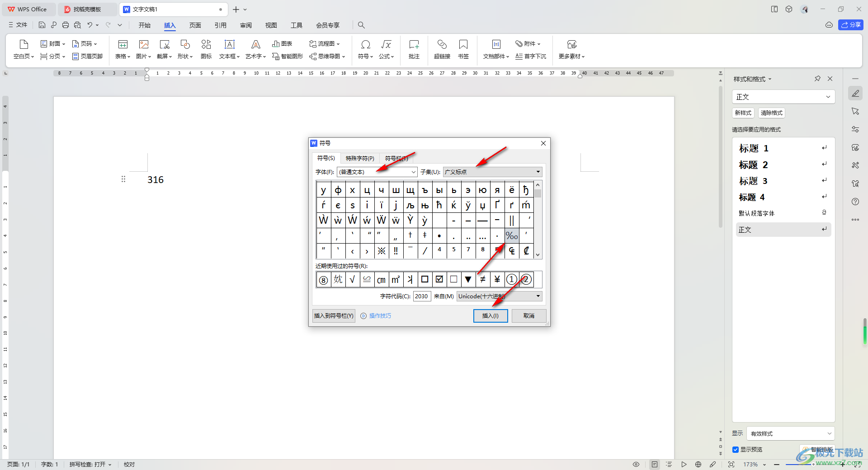This screenshot has width=868, height=470.
Task: Click the Share button
Action: click(x=851, y=25)
